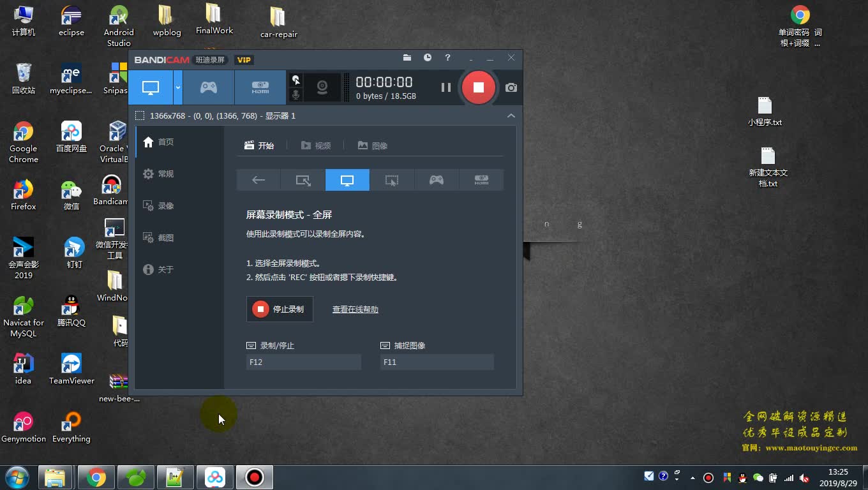The width and height of the screenshot is (868, 490).
Task: Toggle the microphone recording button
Action: (296, 95)
